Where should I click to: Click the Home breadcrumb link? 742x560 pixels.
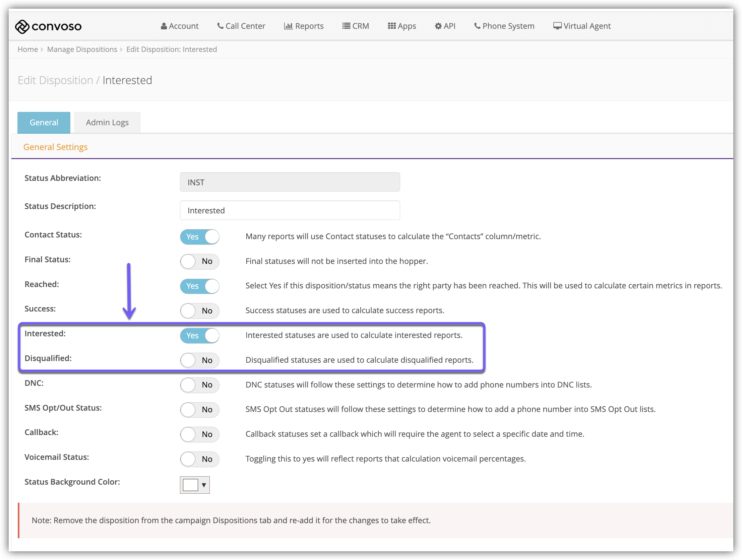coord(27,50)
